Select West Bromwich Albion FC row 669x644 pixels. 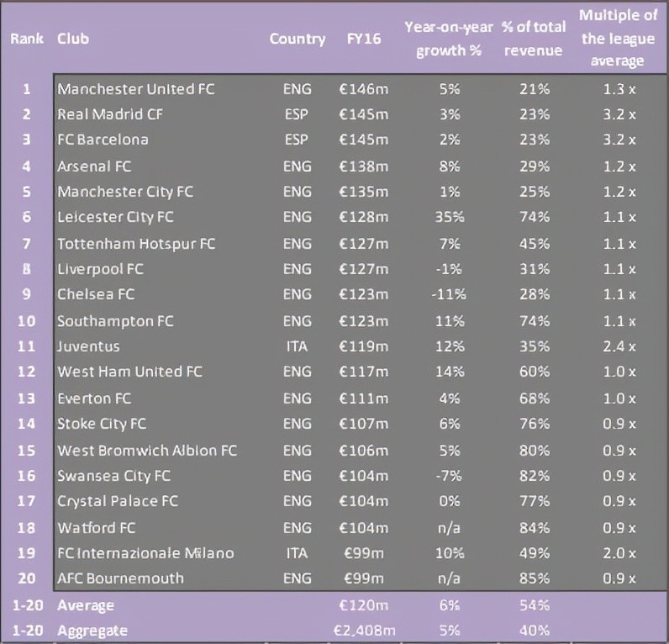pos(360,451)
